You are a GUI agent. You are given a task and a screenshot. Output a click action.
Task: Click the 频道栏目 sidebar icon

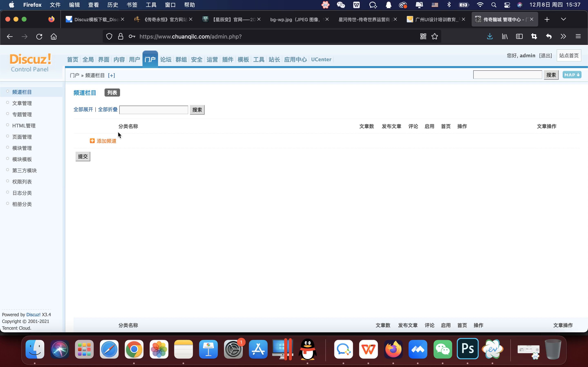coord(8,92)
